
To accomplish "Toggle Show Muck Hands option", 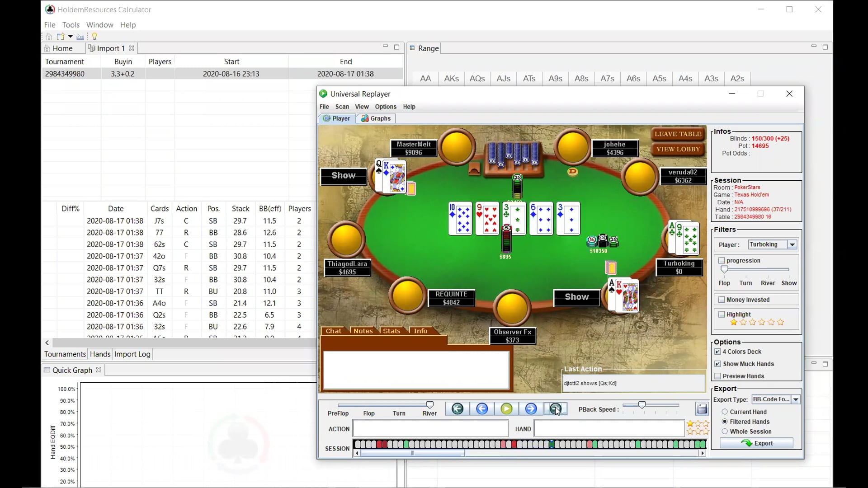I will point(717,364).
